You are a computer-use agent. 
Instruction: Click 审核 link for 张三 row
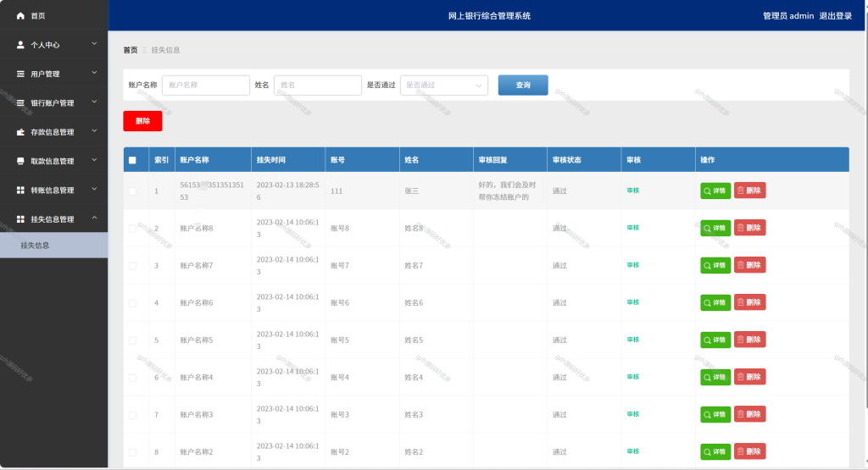(632, 191)
